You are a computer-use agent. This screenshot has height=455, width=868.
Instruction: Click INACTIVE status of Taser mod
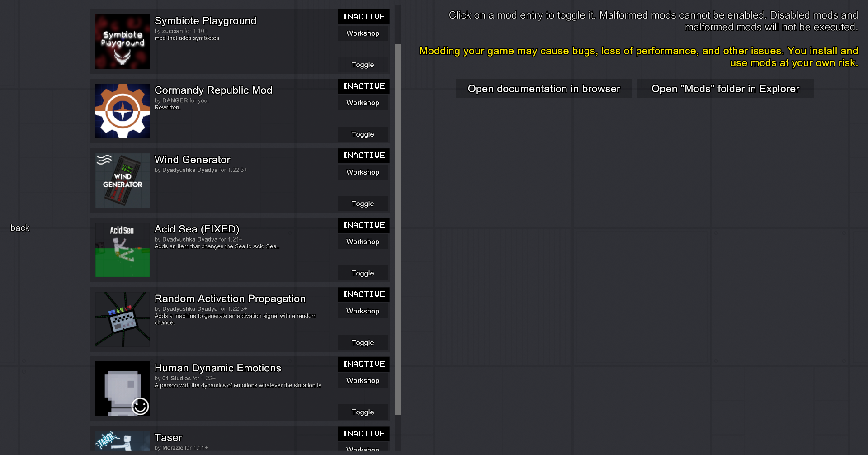pos(363,433)
